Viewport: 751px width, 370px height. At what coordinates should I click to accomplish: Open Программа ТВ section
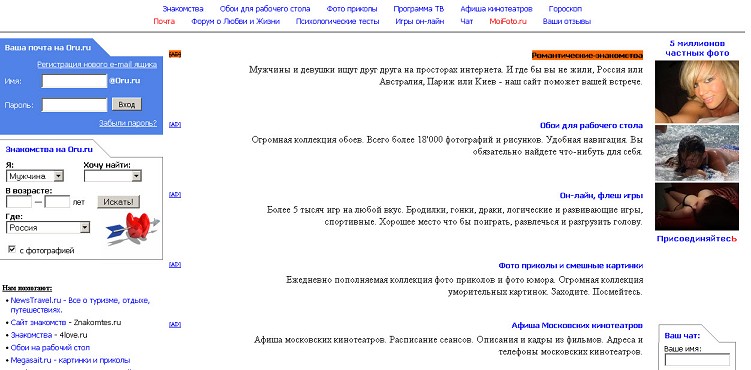(419, 9)
